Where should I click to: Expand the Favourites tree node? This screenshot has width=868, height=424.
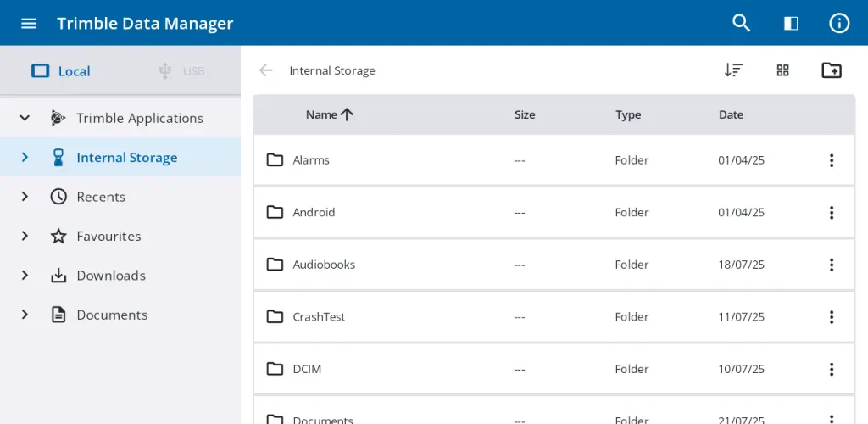pyautogui.click(x=25, y=237)
